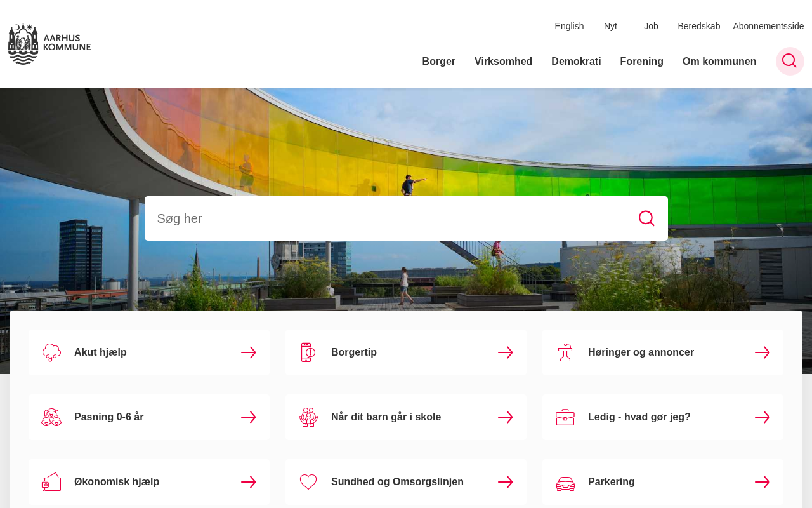
Task: Switch language via English link
Action: [569, 26]
